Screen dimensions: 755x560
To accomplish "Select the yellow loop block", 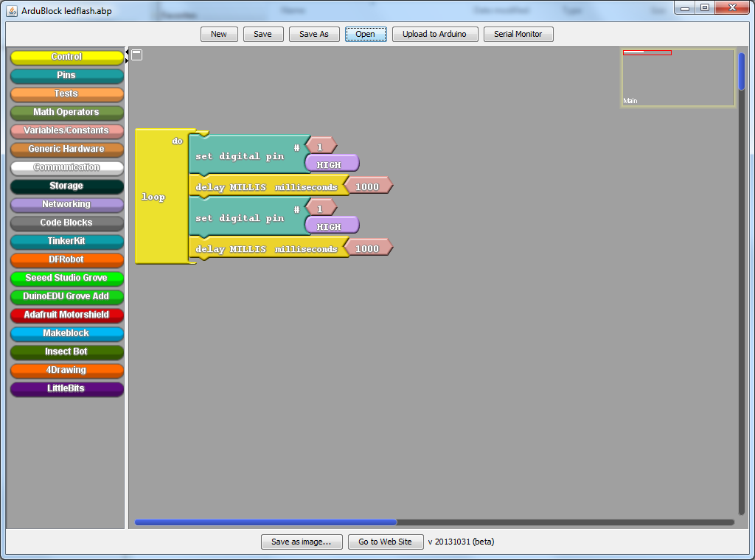I will pos(153,197).
